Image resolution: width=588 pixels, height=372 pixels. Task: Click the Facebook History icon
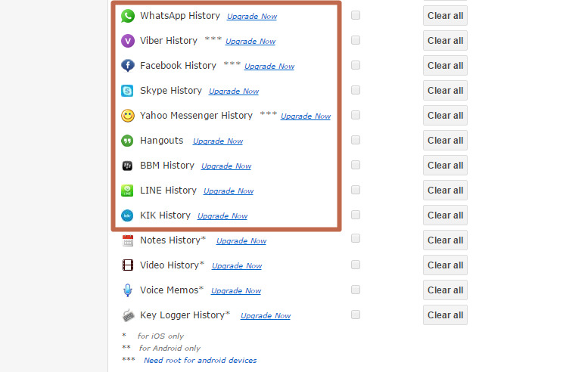point(128,66)
